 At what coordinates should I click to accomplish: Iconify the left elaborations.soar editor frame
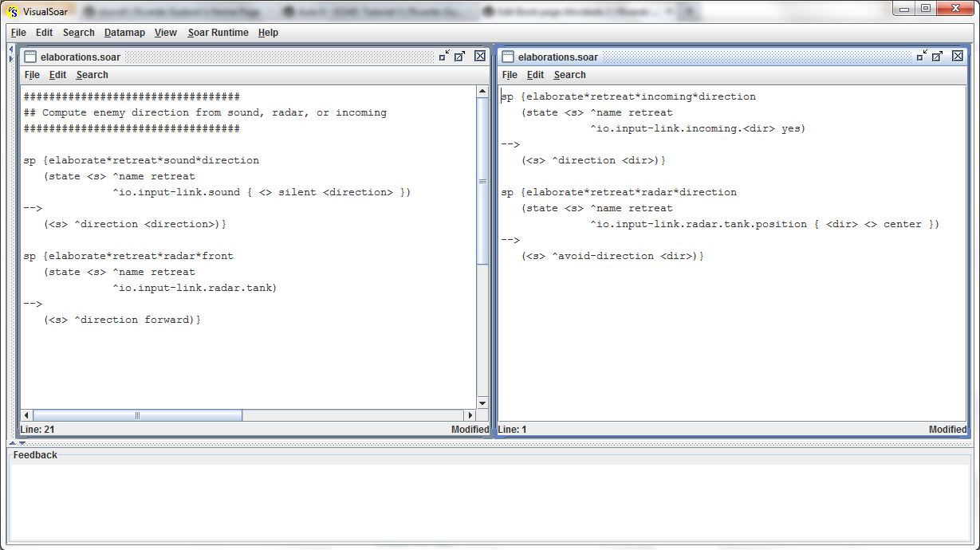443,56
